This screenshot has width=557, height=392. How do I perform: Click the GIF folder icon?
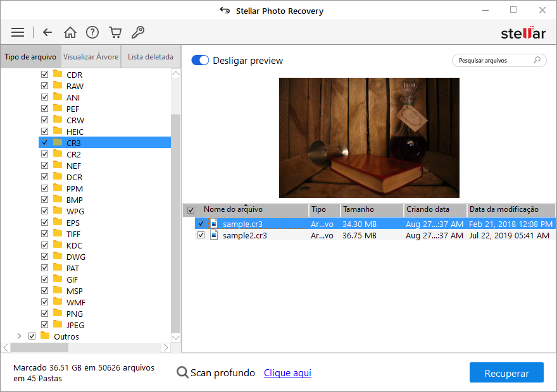pyautogui.click(x=58, y=279)
